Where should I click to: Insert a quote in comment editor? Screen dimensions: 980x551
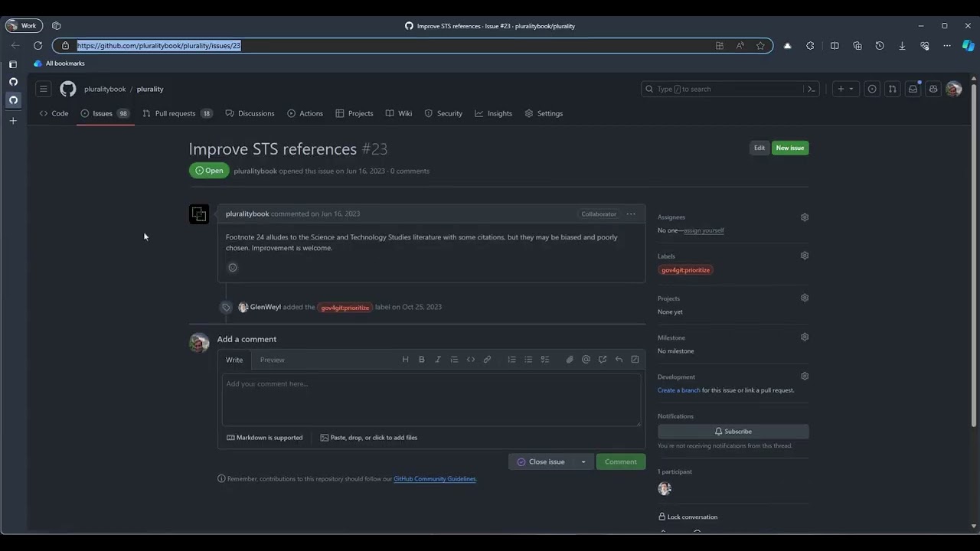[454, 360]
